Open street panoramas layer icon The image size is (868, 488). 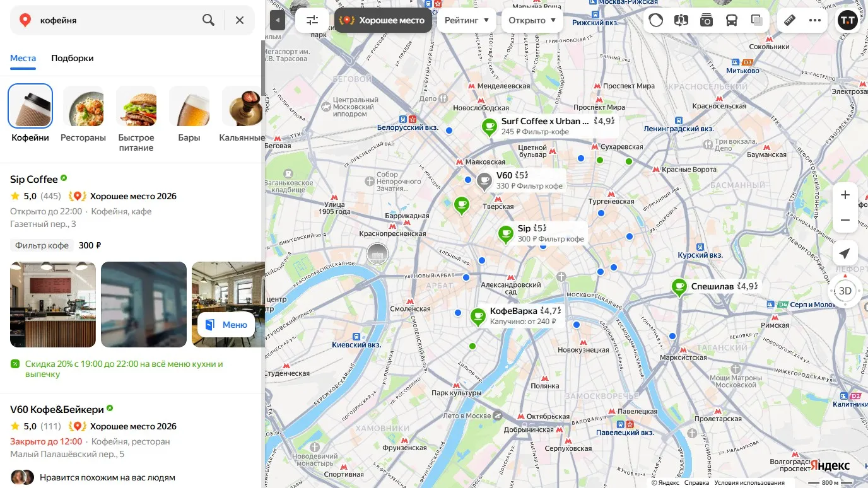681,20
